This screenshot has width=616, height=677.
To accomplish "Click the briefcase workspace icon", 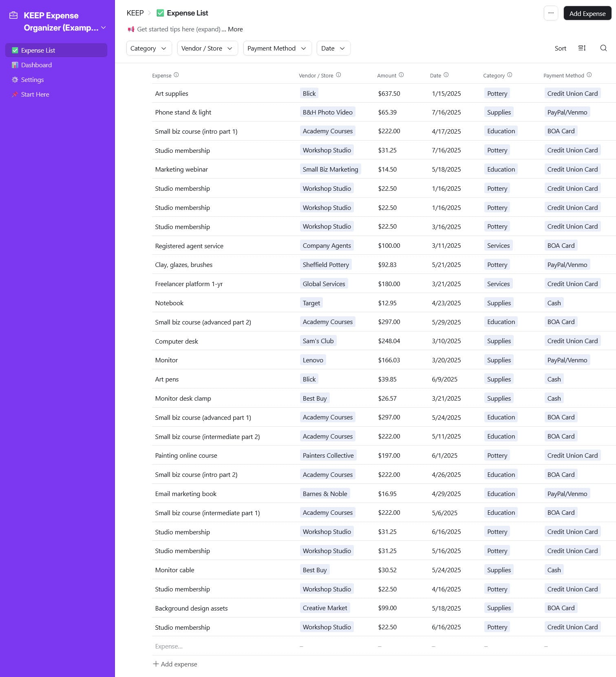I will 13,15.
